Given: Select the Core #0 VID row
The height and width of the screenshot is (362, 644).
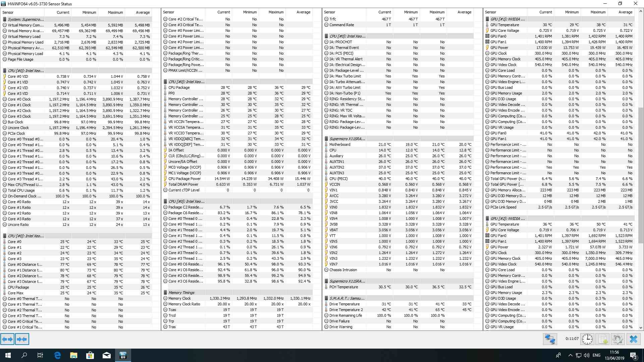Looking at the screenshot, I should 76,76.
